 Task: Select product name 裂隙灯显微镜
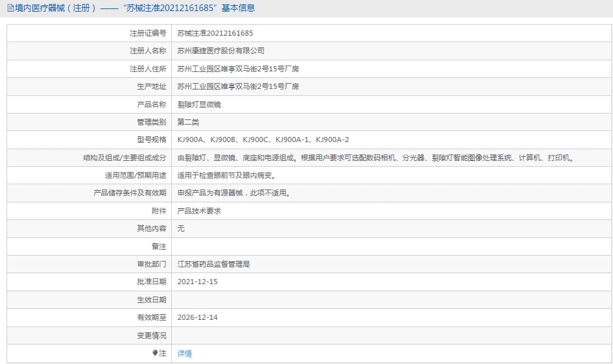pos(199,104)
